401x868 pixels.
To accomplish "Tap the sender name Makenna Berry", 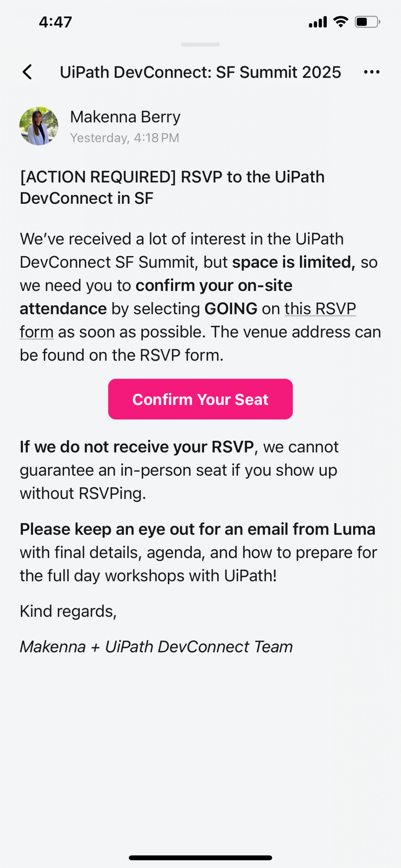I will click(x=125, y=117).
